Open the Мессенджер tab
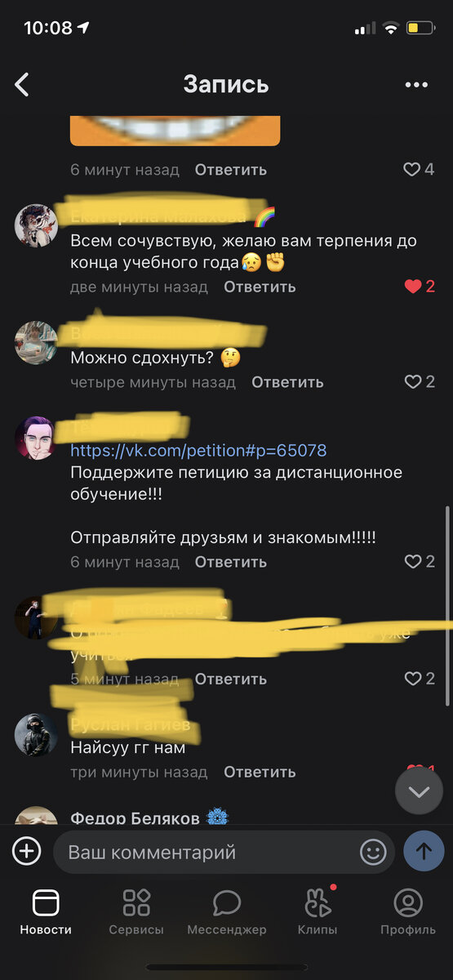 pos(227,912)
